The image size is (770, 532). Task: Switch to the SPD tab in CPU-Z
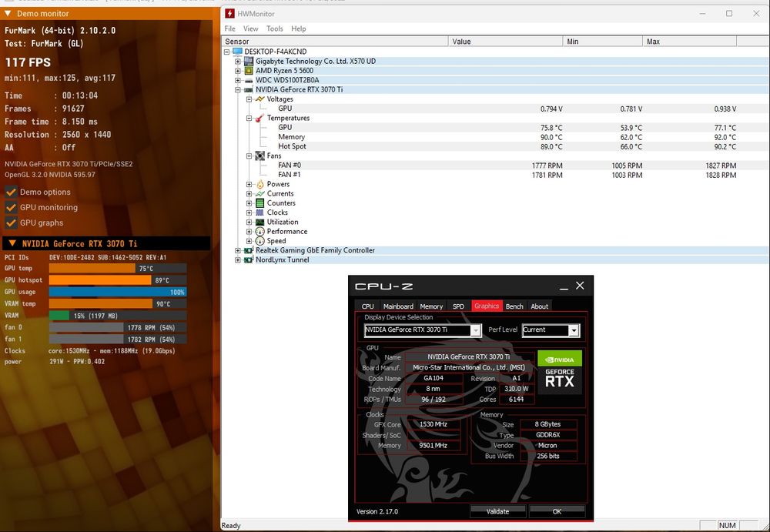[x=458, y=306]
